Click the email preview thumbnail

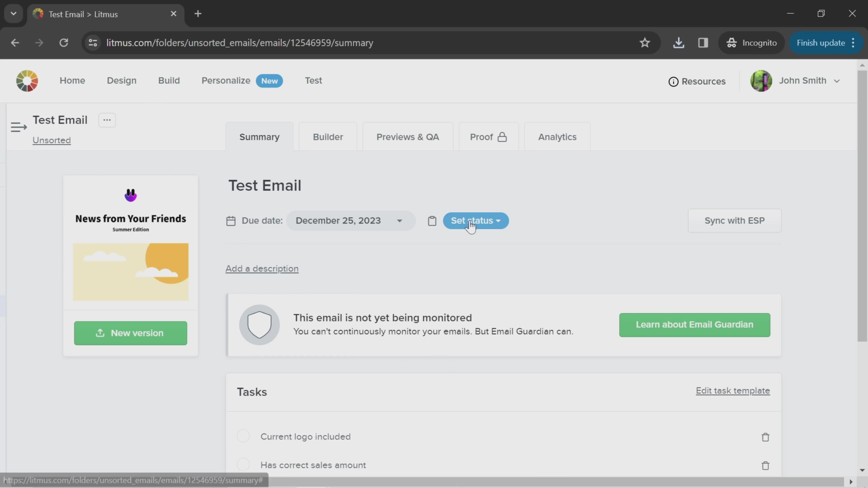131,244
